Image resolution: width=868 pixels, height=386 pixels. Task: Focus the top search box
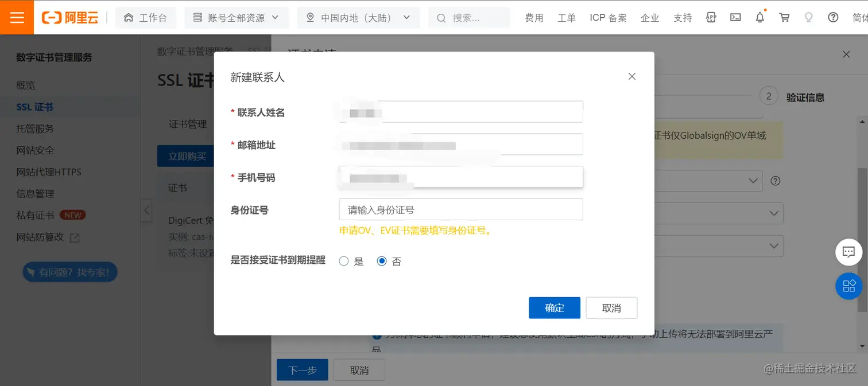pos(469,18)
